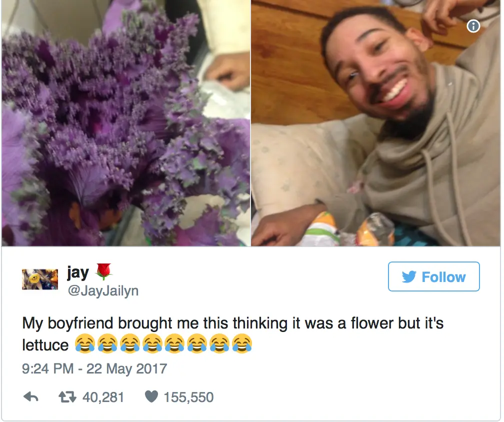Click the retweet icon
Screen dimensions: 504x422
(x=67, y=397)
